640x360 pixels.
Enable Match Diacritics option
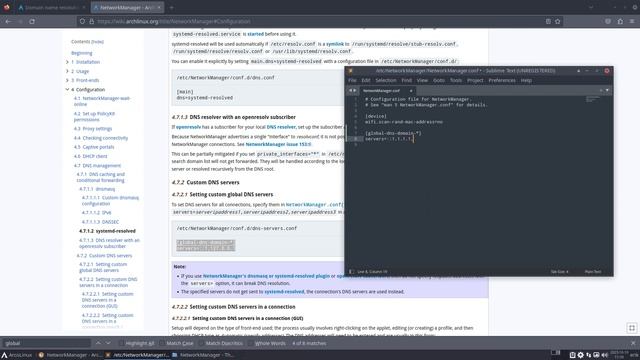click(221, 343)
